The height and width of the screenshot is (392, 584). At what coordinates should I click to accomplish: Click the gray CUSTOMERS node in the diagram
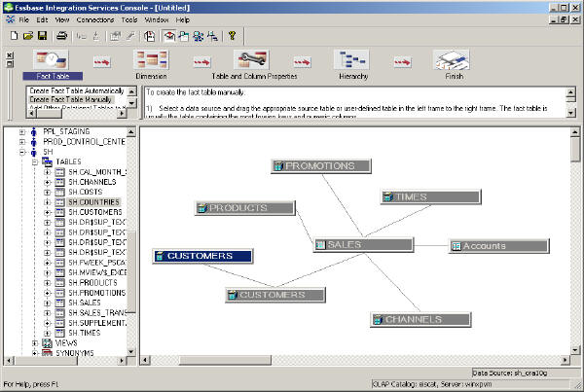click(x=275, y=295)
